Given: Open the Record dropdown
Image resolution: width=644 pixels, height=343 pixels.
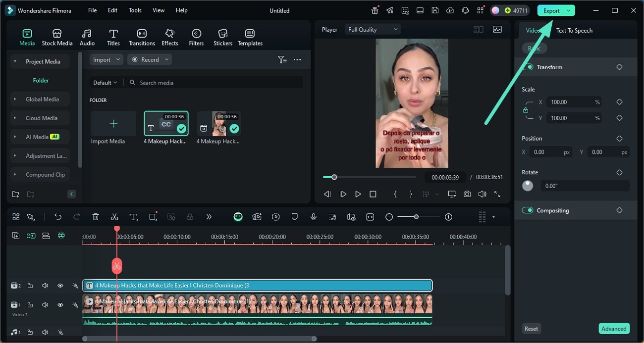Looking at the screenshot, I should (x=150, y=59).
